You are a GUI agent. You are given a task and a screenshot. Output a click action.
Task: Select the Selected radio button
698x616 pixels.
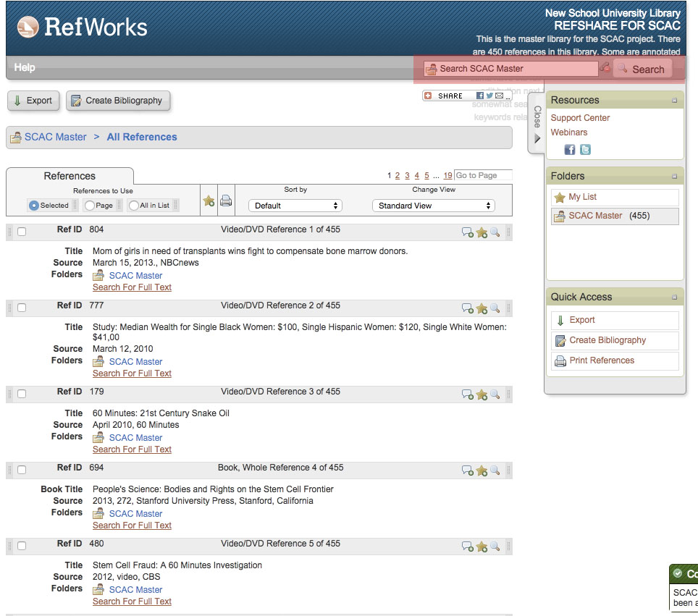(x=34, y=205)
